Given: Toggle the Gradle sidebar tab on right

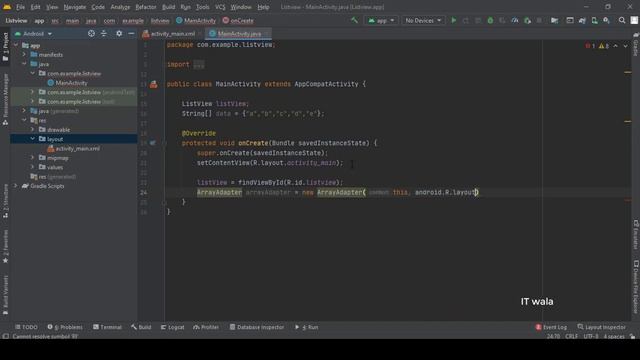Looking at the screenshot, I should click(x=636, y=45).
